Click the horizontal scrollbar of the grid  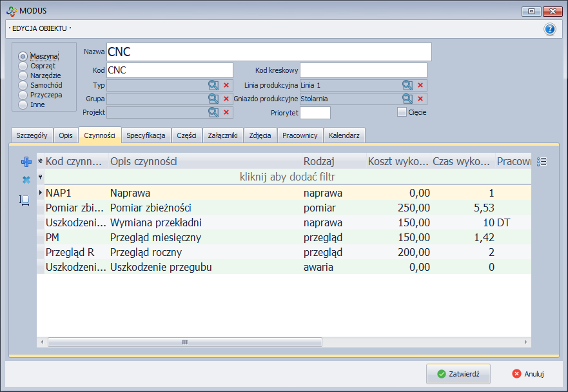tap(284, 342)
